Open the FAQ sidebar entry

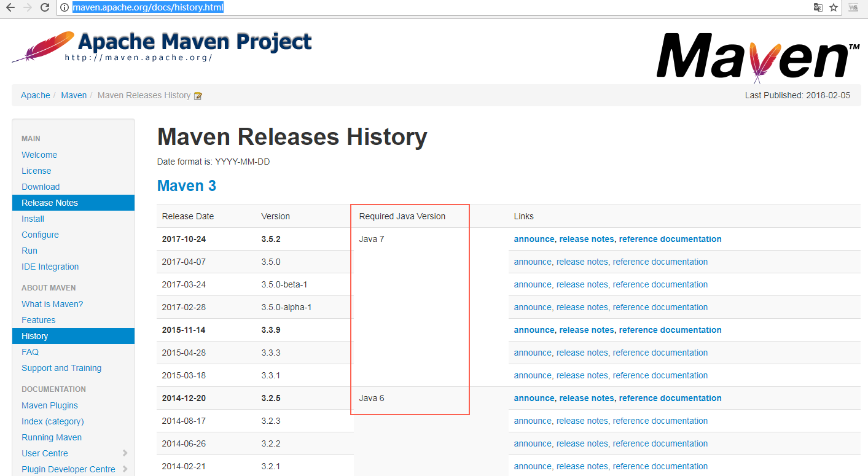29,352
